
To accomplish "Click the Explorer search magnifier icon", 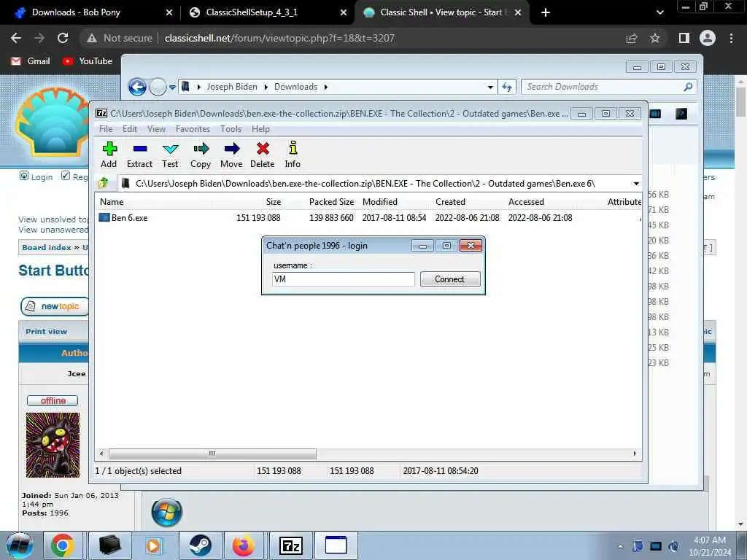I will click(x=688, y=87).
